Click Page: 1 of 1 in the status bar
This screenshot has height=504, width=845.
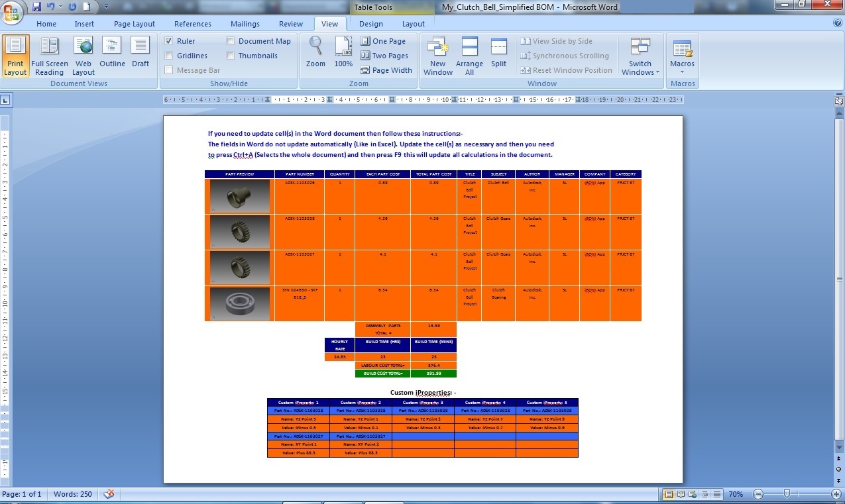pos(22,494)
